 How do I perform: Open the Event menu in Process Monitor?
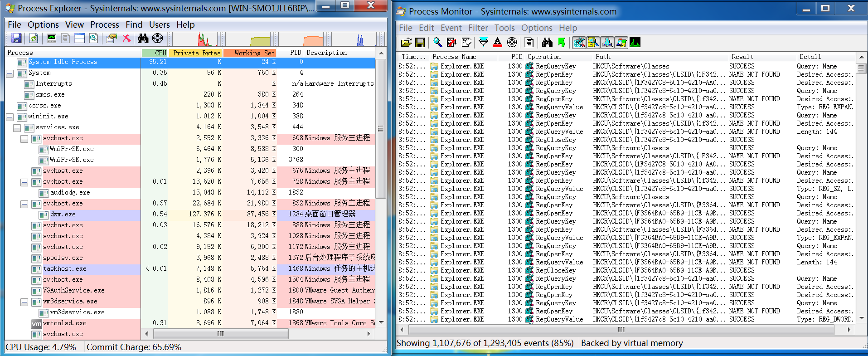451,28
